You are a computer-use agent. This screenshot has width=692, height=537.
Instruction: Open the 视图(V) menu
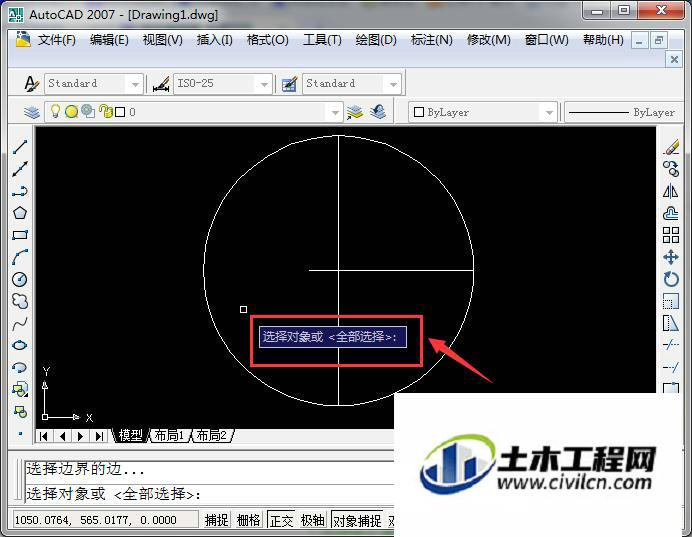pyautogui.click(x=162, y=40)
